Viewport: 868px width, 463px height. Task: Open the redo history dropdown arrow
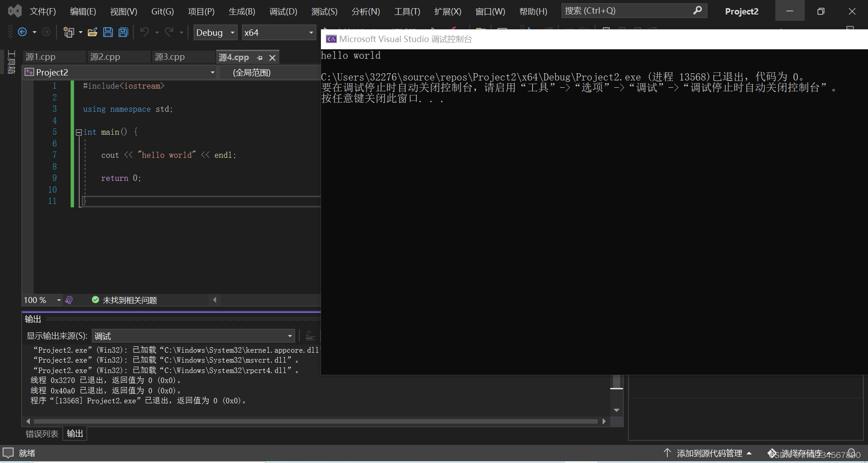click(181, 32)
